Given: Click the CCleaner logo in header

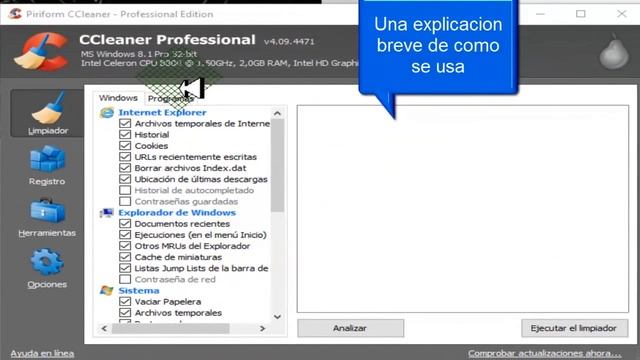Looking at the screenshot, I should [41, 52].
